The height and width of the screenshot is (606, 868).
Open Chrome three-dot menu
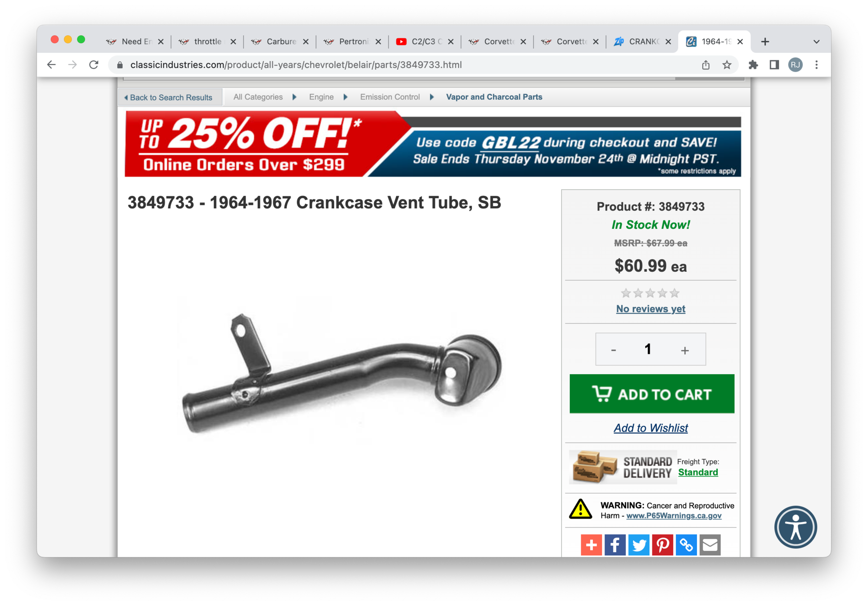coord(816,65)
